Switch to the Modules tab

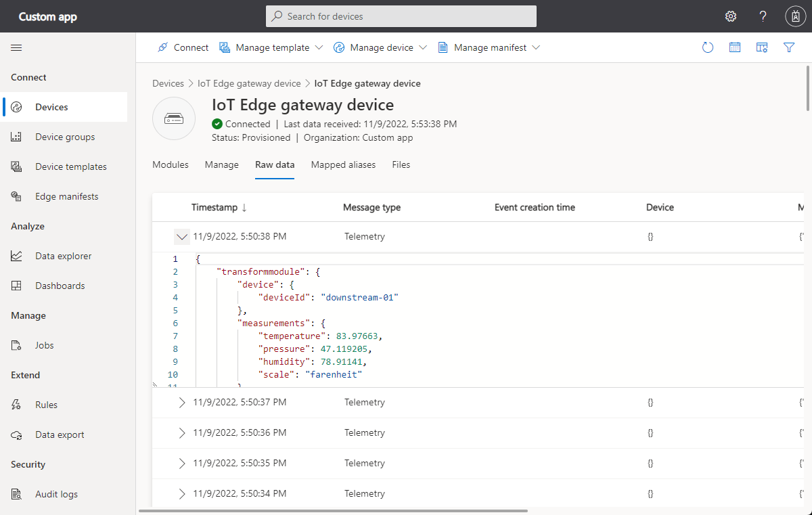tap(171, 164)
